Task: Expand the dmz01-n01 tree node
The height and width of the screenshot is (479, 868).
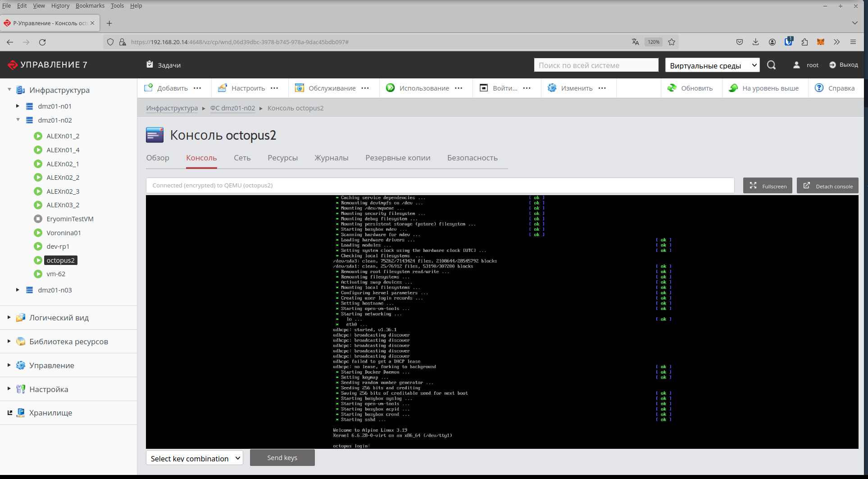Action: pyautogui.click(x=18, y=106)
